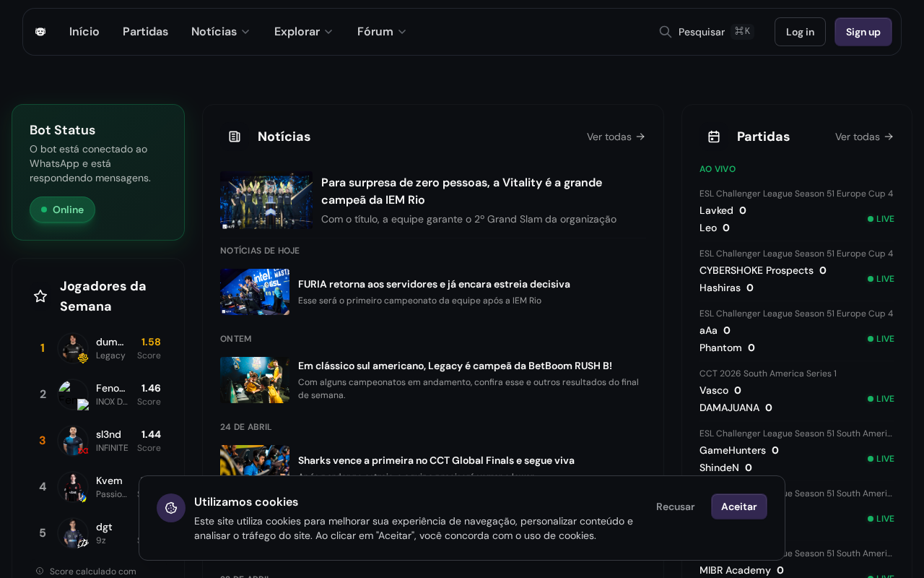
Task: Click the star icon by Jogadores da Semana
Action: tap(40, 296)
